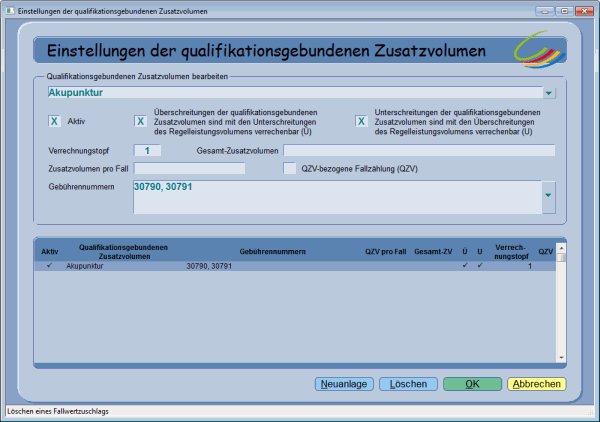Click the Qualifikationsgebundenen Zusatzvolumen column header

(123, 252)
